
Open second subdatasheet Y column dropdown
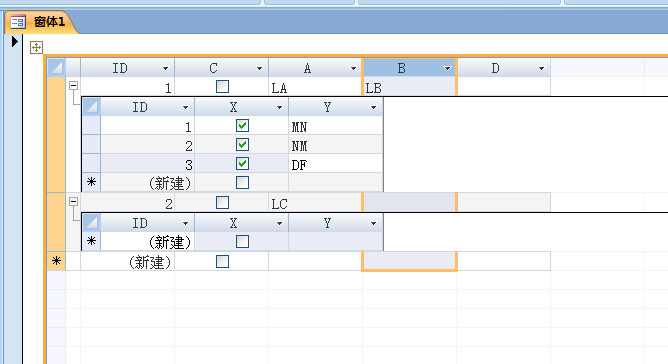pyautogui.click(x=373, y=223)
